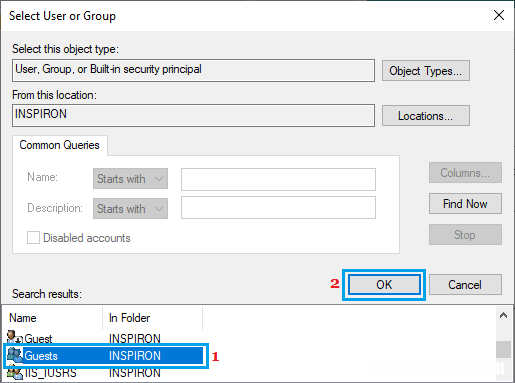Confirm selection with OK
The height and width of the screenshot is (383, 515).
pyautogui.click(x=384, y=284)
